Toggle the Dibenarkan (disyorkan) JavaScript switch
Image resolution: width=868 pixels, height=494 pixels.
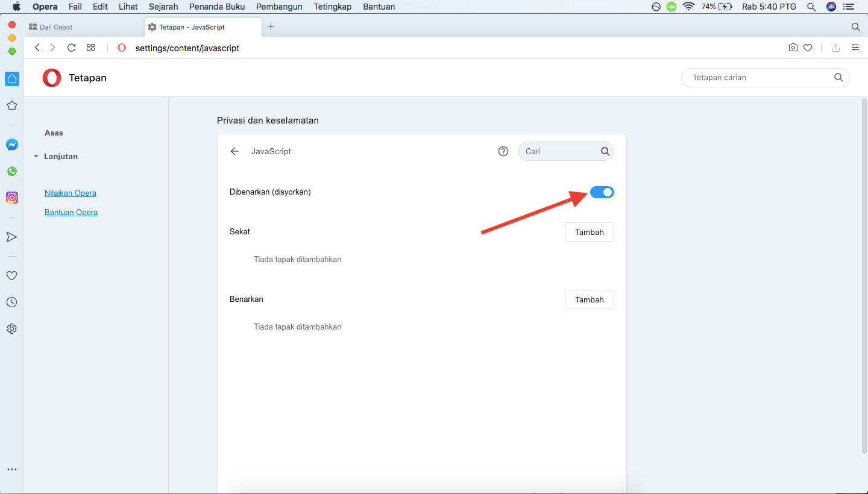pos(602,192)
